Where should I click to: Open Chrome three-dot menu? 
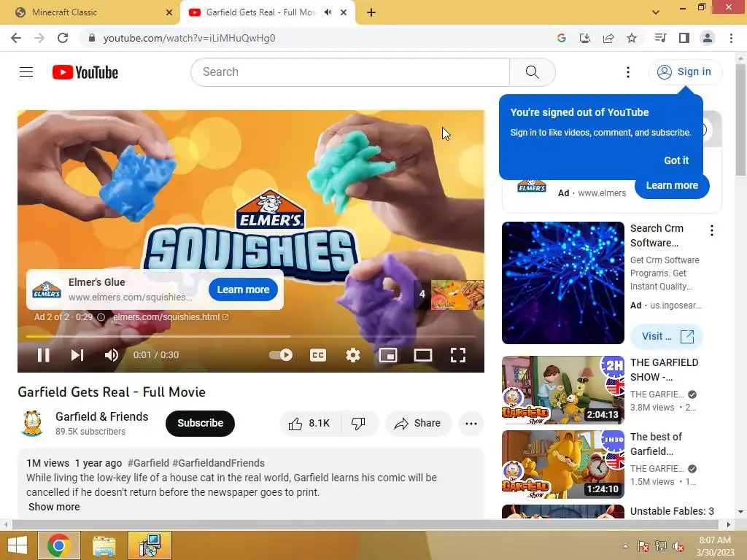(x=731, y=38)
